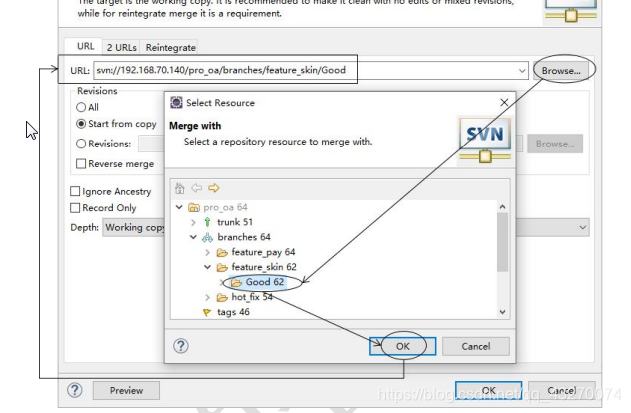Switch to the URL tab
Screen dimensions: 631x413
tap(85, 47)
